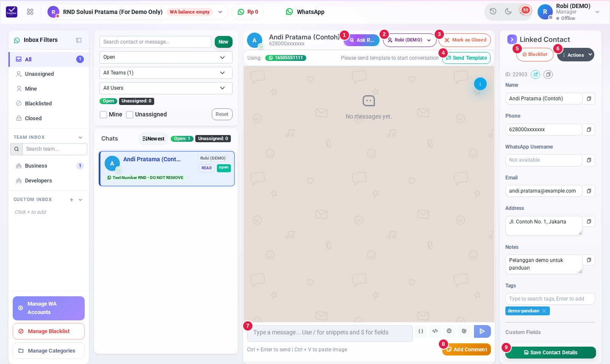Select the Closed inbox filter

(x=49, y=119)
